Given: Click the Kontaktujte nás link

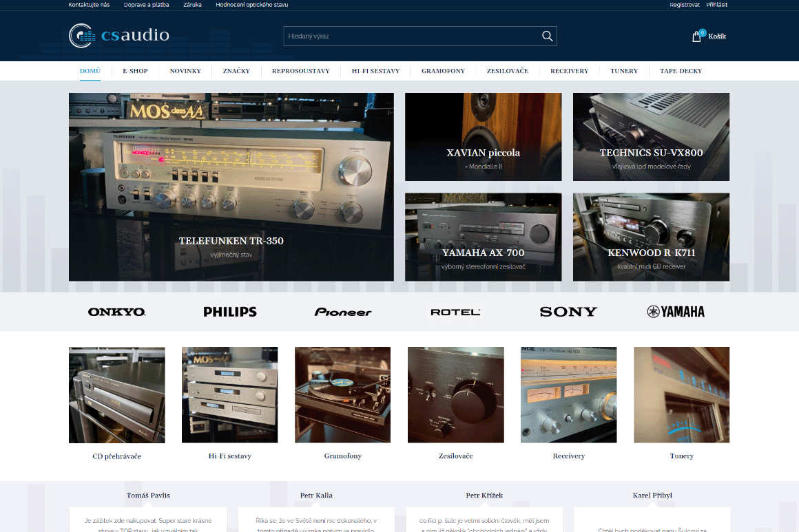Looking at the screenshot, I should pos(89,5).
